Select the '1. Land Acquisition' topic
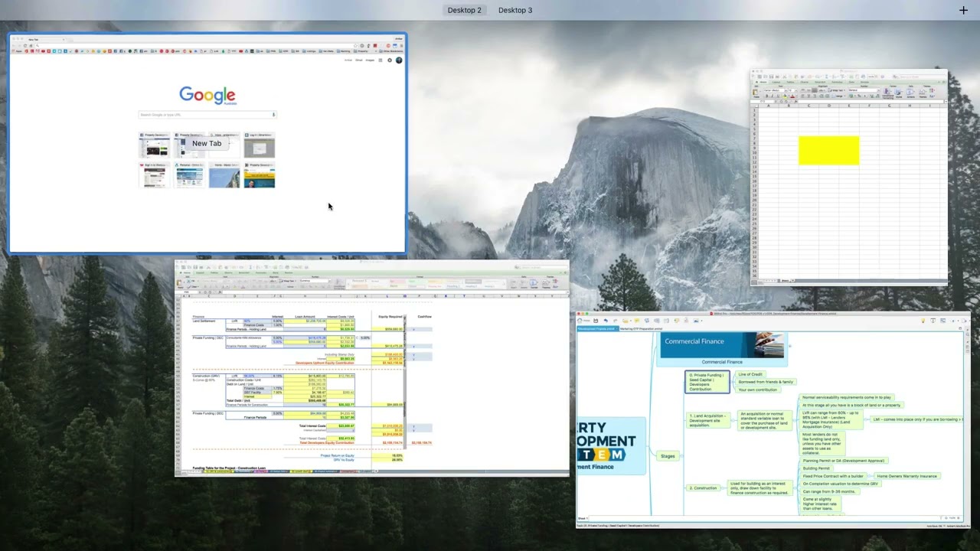Image resolution: width=980 pixels, height=551 pixels. click(x=707, y=420)
